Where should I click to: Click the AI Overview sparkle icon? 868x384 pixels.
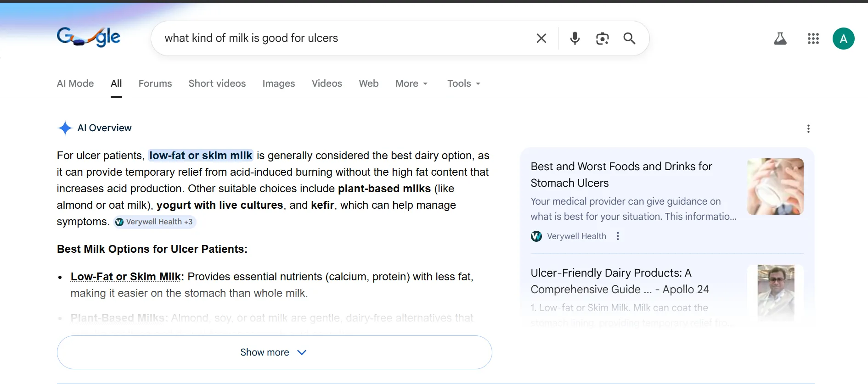tap(65, 128)
